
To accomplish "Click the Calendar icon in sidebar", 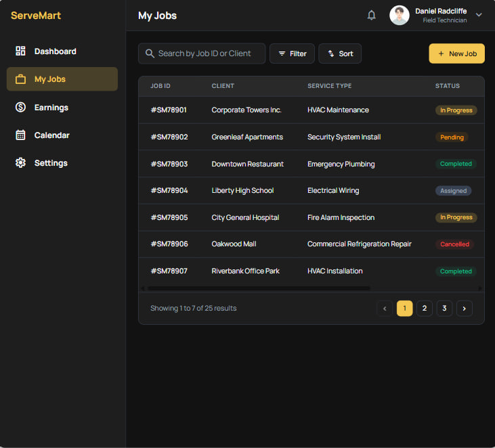I will point(20,135).
